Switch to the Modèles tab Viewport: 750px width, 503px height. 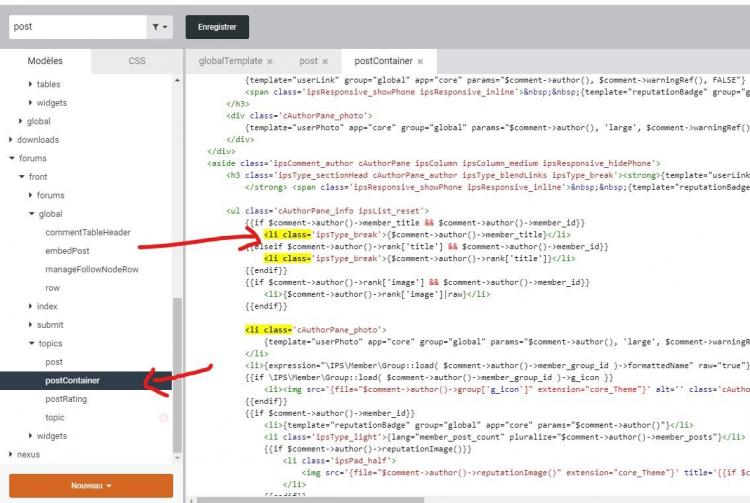tap(45, 61)
